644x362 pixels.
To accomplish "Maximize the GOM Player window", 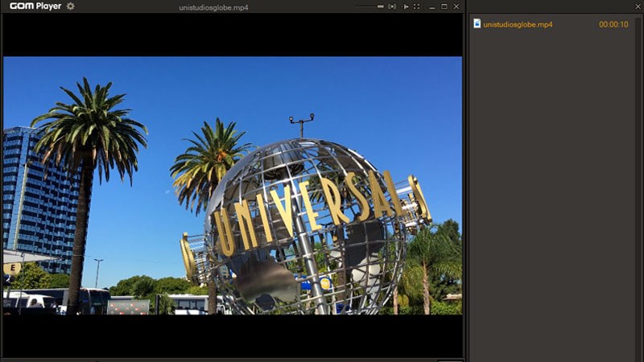I will pyautogui.click(x=444, y=6).
